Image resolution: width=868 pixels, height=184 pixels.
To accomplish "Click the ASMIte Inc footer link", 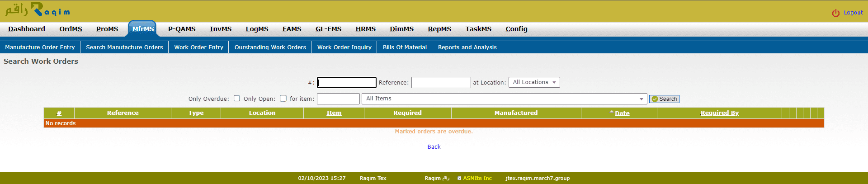I will (x=477, y=178).
